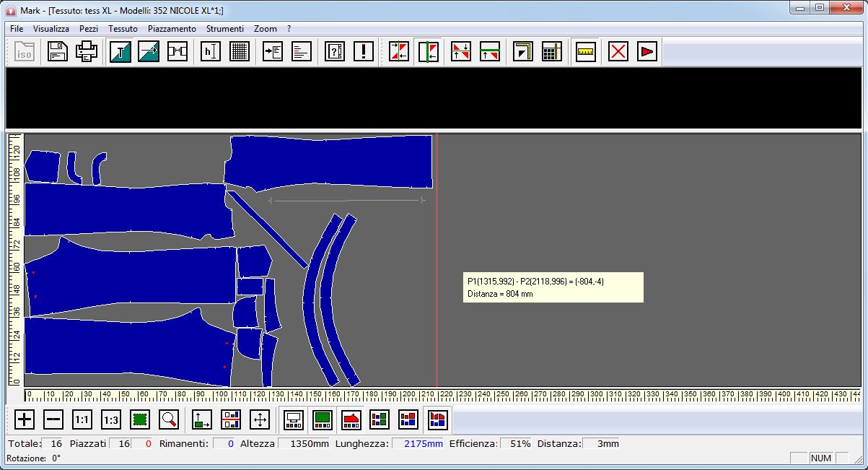The height and width of the screenshot is (470, 868).
Task: Click the Lunghezza value 2175mm
Action: [418, 443]
